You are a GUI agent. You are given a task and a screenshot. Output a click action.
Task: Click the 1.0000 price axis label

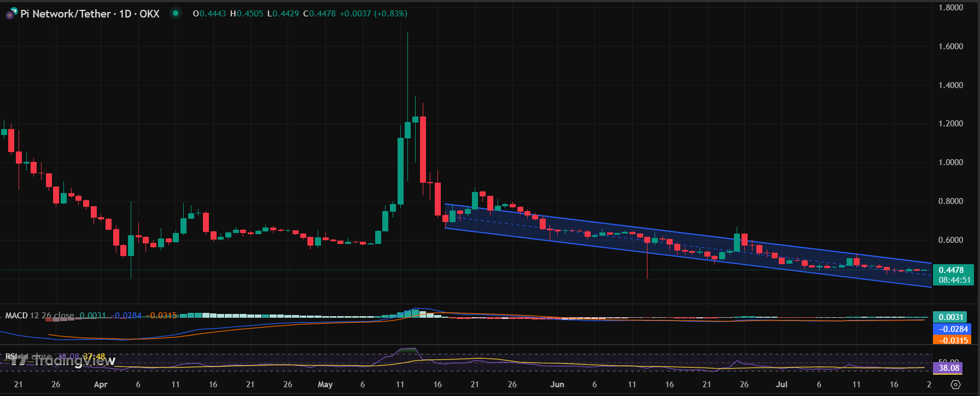coord(950,162)
